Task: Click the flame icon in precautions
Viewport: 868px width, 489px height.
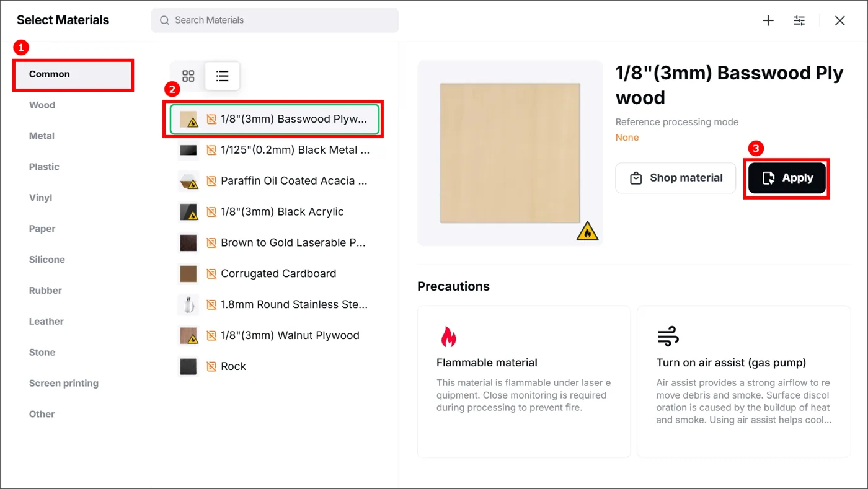Action: [x=448, y=337]
